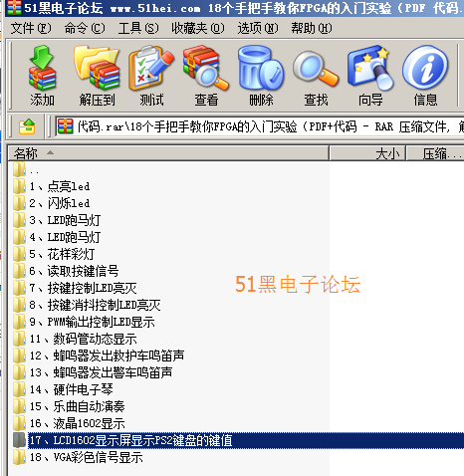This screenshot has height=476, width=464.
Task: Open the 收藏夹(O) menu
Action: pyautogui.click(x=198, y=28)
